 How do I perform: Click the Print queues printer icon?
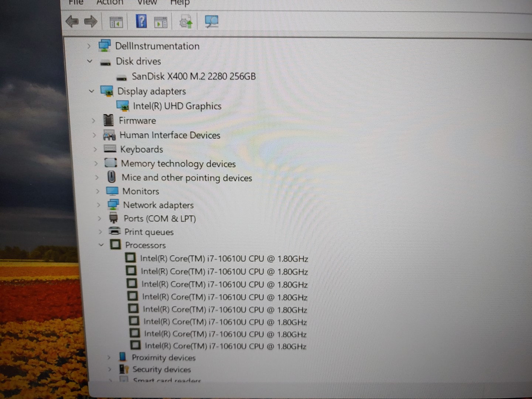pos(115,231)
